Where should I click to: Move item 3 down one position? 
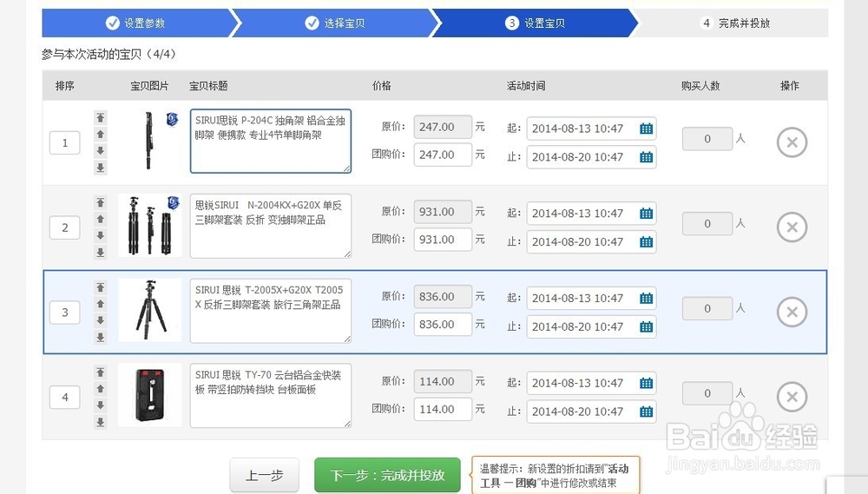[x=100, y=320]
